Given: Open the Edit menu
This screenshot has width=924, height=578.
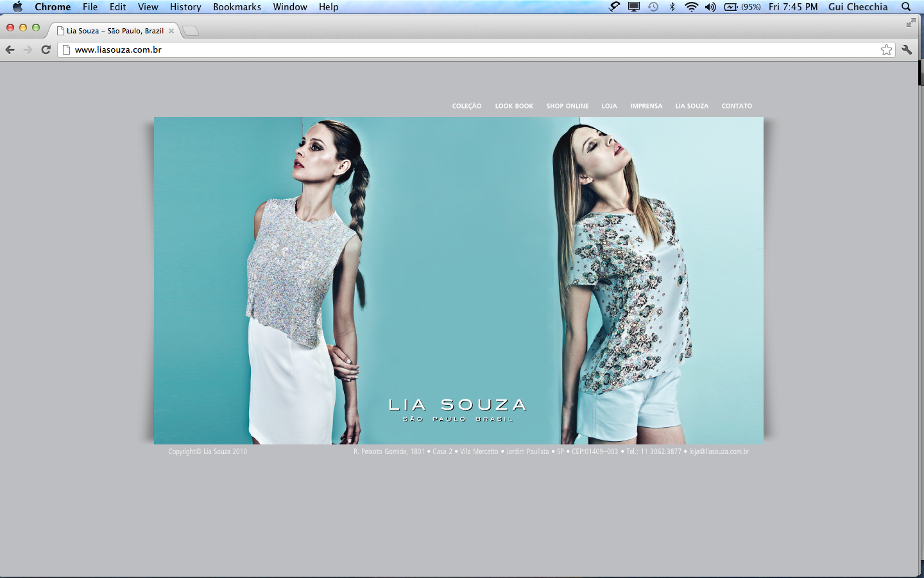Looking at the screenshot, I should point(117,7).
